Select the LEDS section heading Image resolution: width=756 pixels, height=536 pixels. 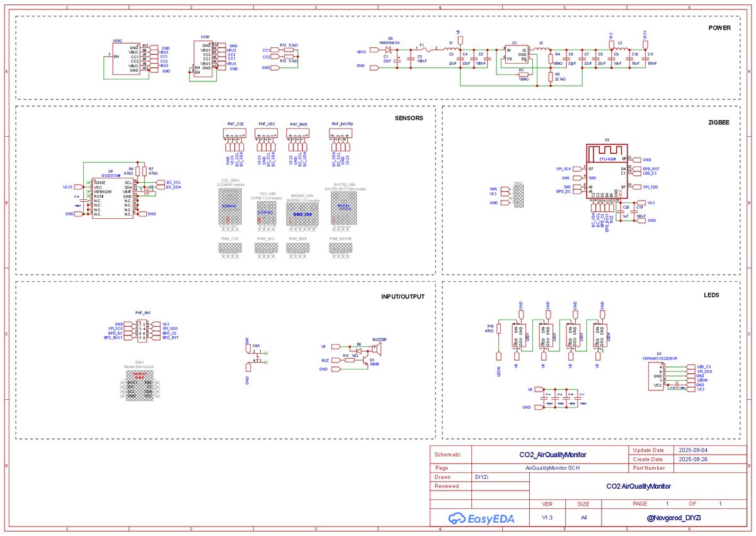point(711,295)
